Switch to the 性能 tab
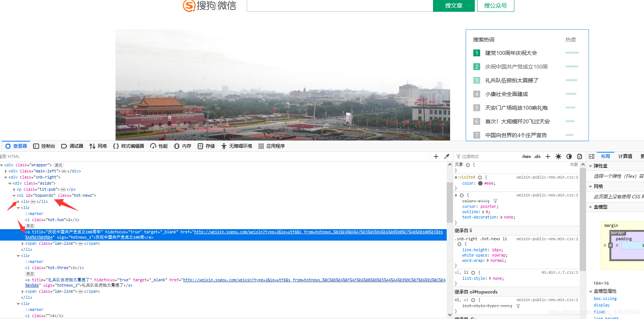The width and height of the screenshot is (644, 319). click(x=159, y=146)
